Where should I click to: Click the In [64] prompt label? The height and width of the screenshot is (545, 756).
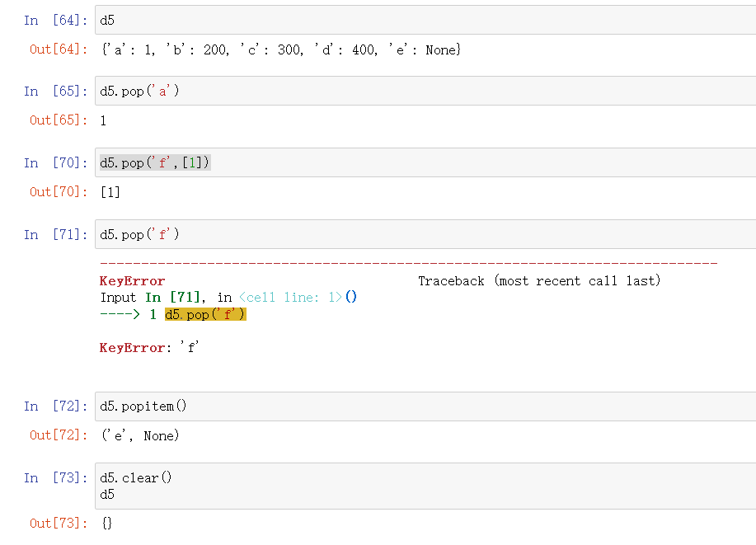point(55,20)
